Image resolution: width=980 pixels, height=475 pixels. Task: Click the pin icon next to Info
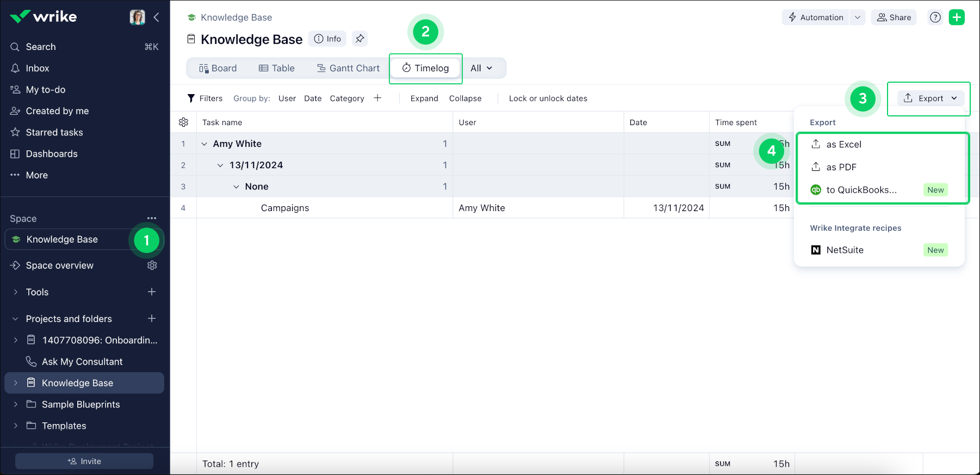[359, 39]
